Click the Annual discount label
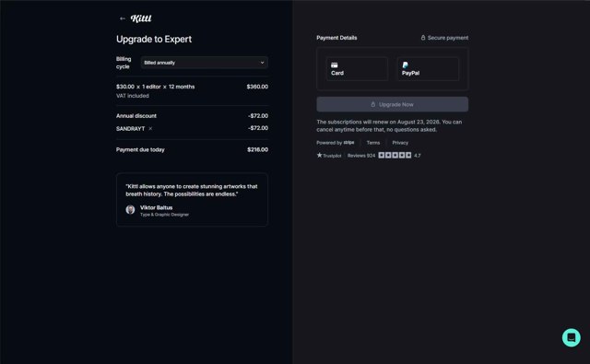 136,116
